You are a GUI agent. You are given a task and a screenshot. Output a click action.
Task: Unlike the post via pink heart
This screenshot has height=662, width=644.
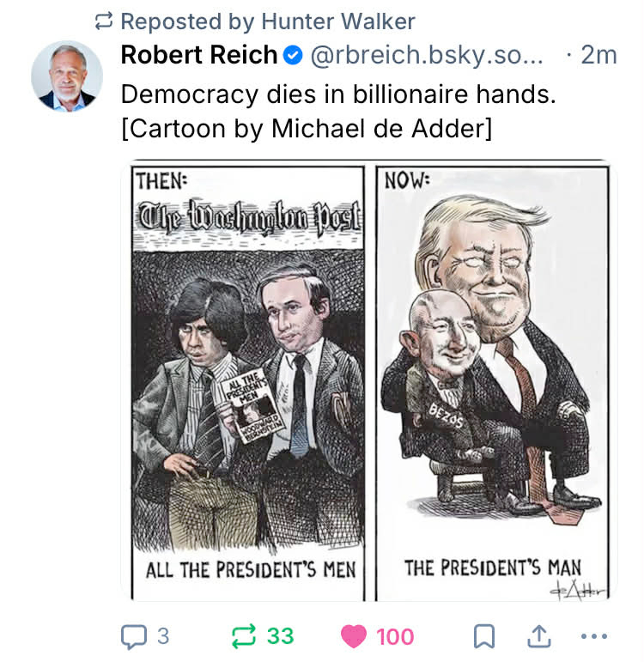353,636
